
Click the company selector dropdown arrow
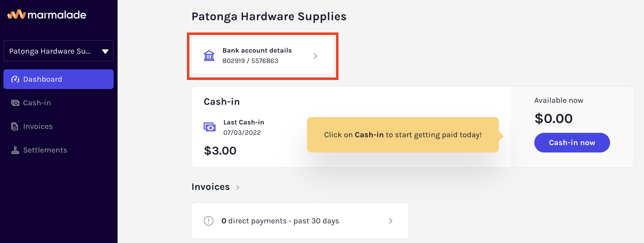[105, 51]
